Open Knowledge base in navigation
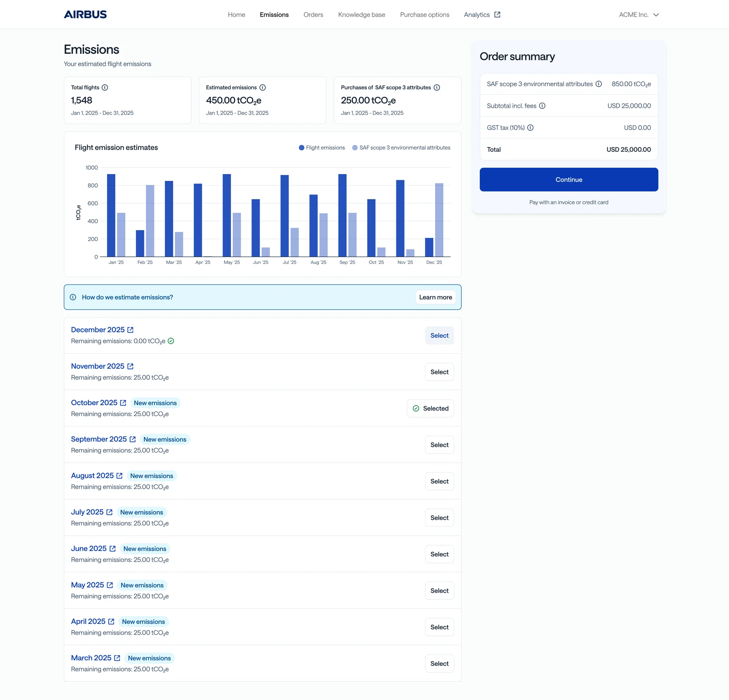The width and height of the screenshot is (729, 700). [362, 15]
